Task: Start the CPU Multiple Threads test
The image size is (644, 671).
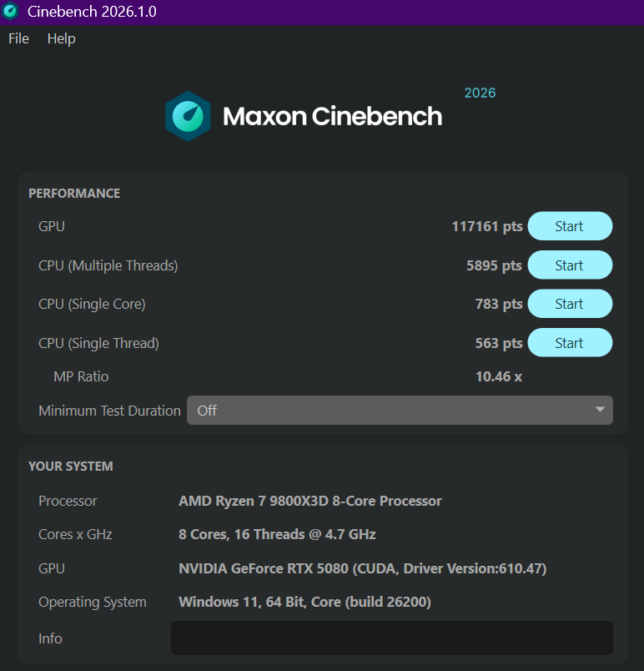Action: coord(570,265)
